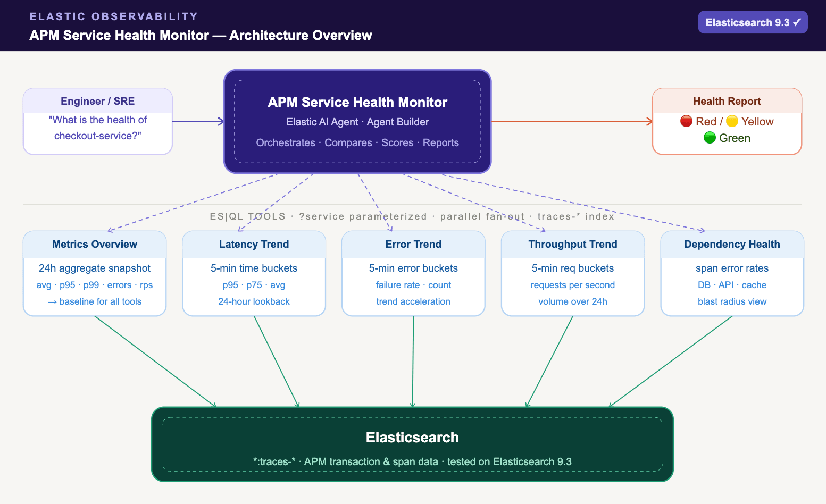Click the "5-min error buckets" text
Screen dimensions: 826x504
[413, 268]
